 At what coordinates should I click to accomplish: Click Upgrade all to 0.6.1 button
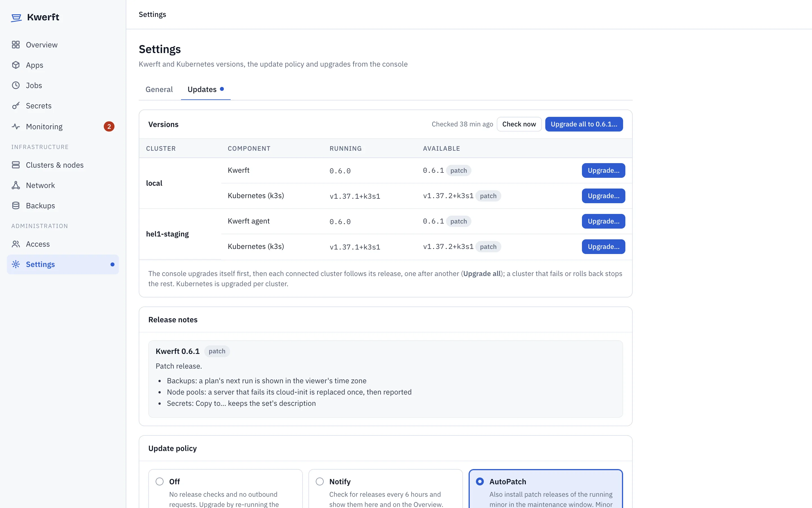(584, 124)
